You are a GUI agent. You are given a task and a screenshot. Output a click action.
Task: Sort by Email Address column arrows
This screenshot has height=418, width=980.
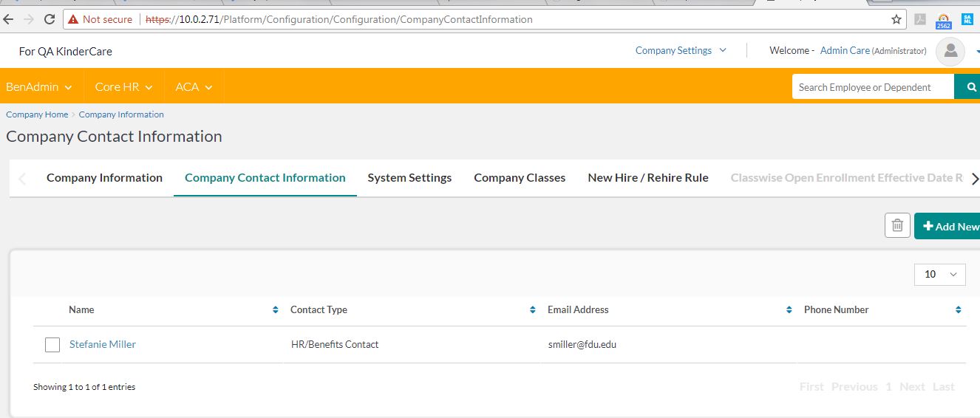(x=789, y=310)
